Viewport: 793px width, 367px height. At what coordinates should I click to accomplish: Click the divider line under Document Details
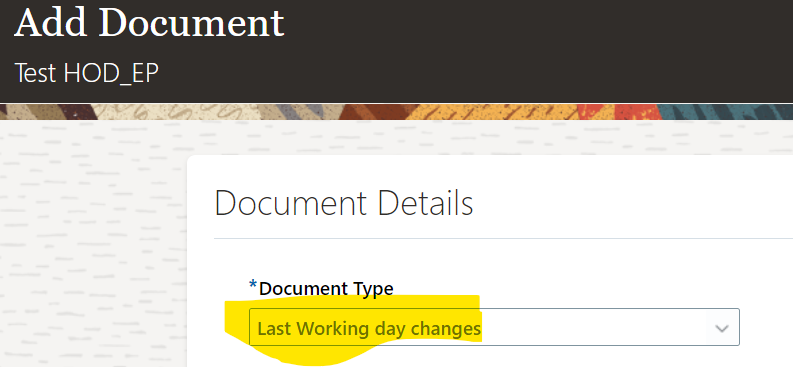(x=503, y=238)
